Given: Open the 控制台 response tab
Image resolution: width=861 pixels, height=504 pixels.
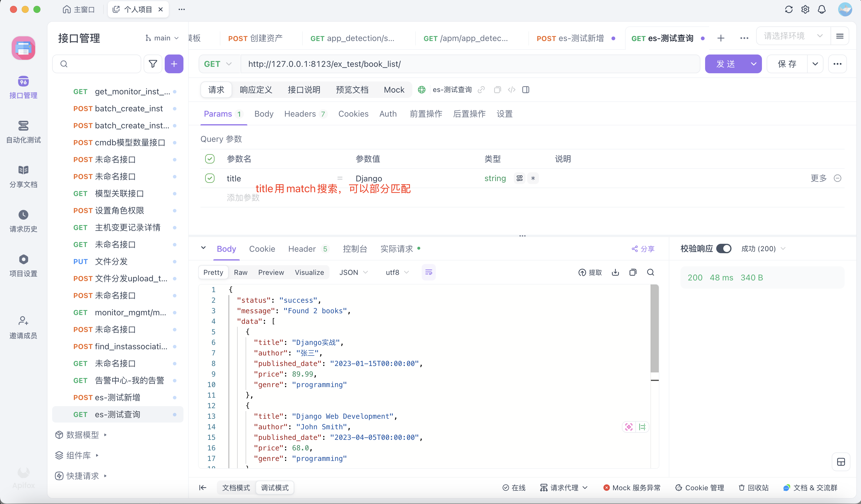Looking at the screenshot, I should pos(355,249).
